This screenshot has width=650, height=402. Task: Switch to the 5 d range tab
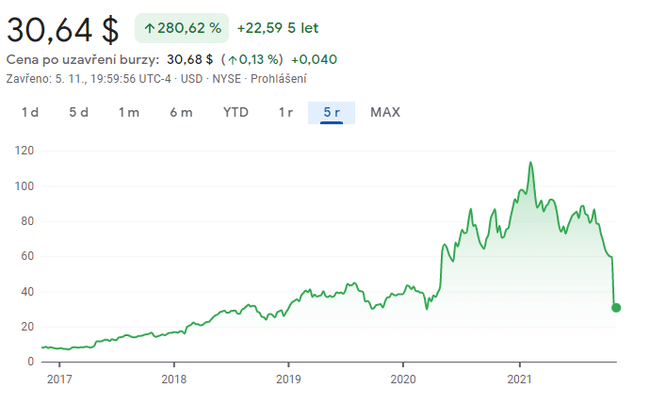[79, 112]
